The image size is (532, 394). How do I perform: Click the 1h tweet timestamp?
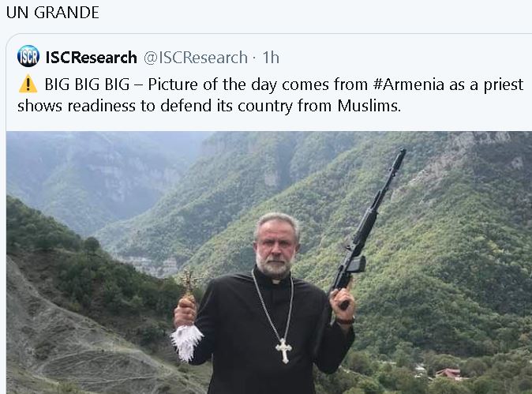pos(271,58)
